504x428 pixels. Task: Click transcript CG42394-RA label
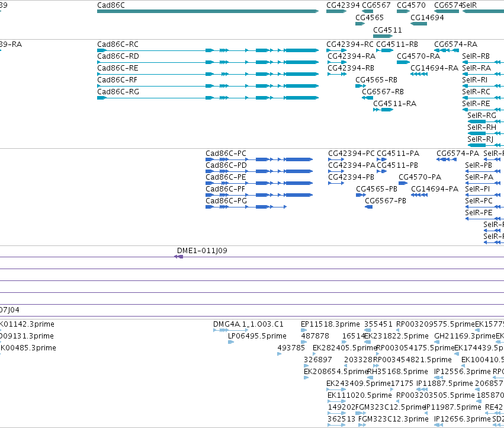(x=351, y=56)
